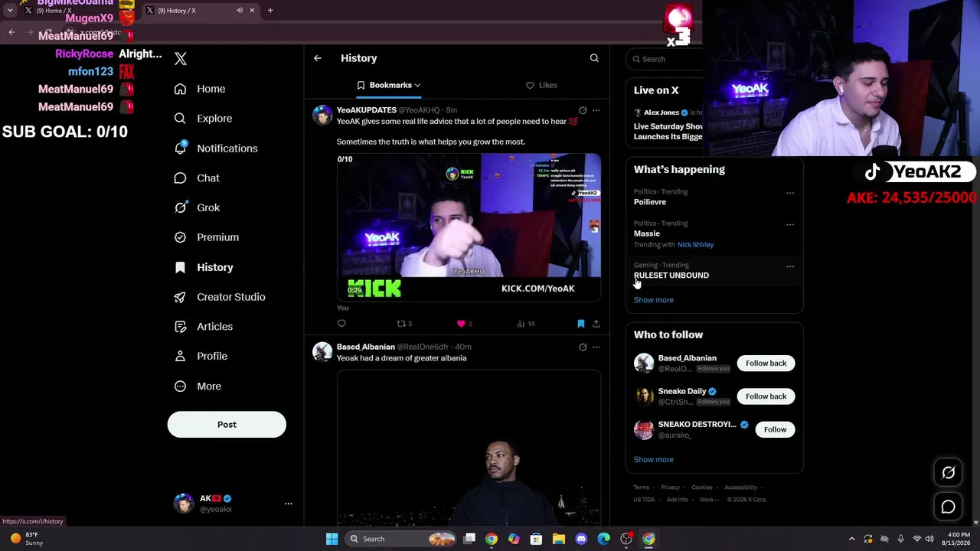This screenshot has height=551, width=980.
Task: Open the Privacy footer link
Action: coord(671,487)
